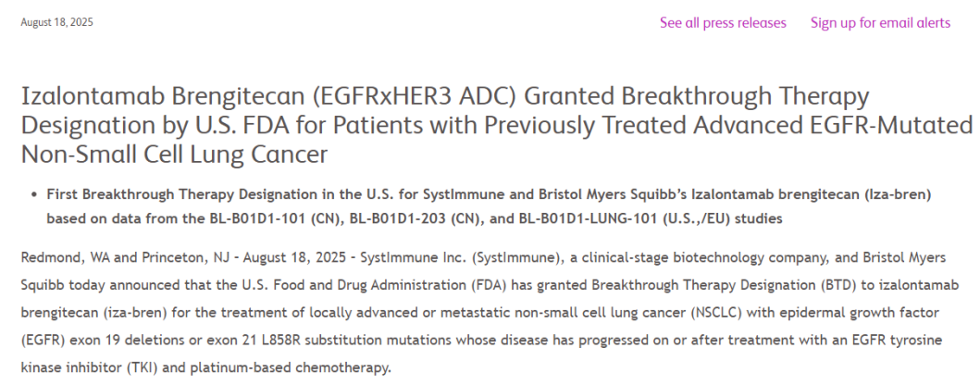The image size is (980, 385).
Task: Select 'Non-Small Cell Lung Cancer' in the headline
Action: 174,155
